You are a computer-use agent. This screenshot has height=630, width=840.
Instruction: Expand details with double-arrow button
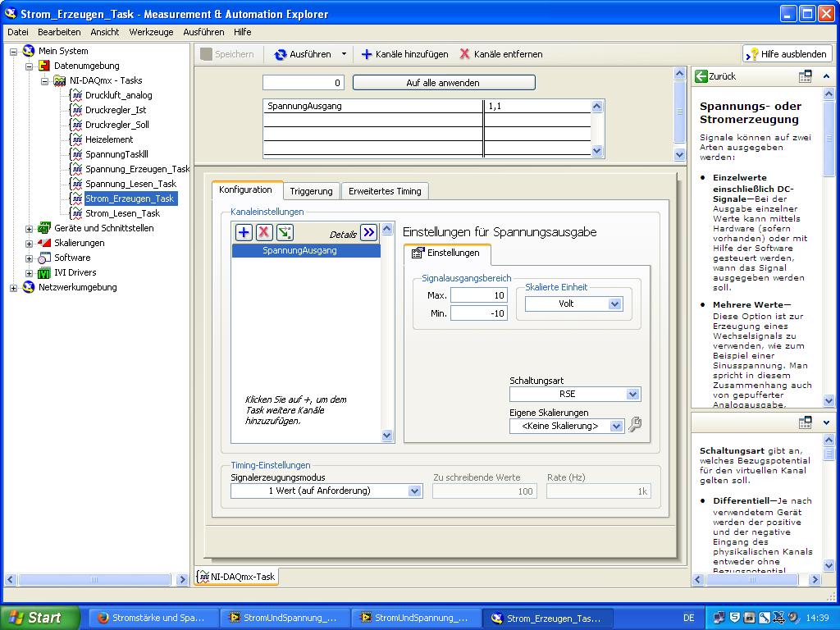tap(369, 233)
